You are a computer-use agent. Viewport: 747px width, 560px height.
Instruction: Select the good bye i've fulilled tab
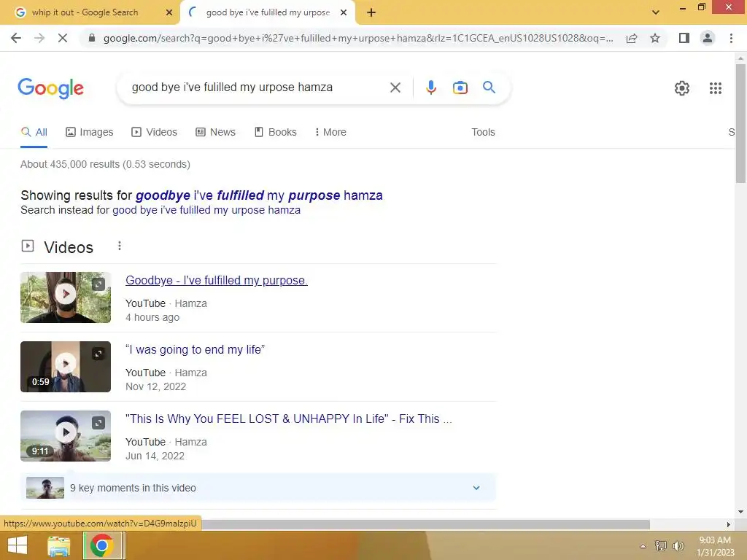[268, 12]
